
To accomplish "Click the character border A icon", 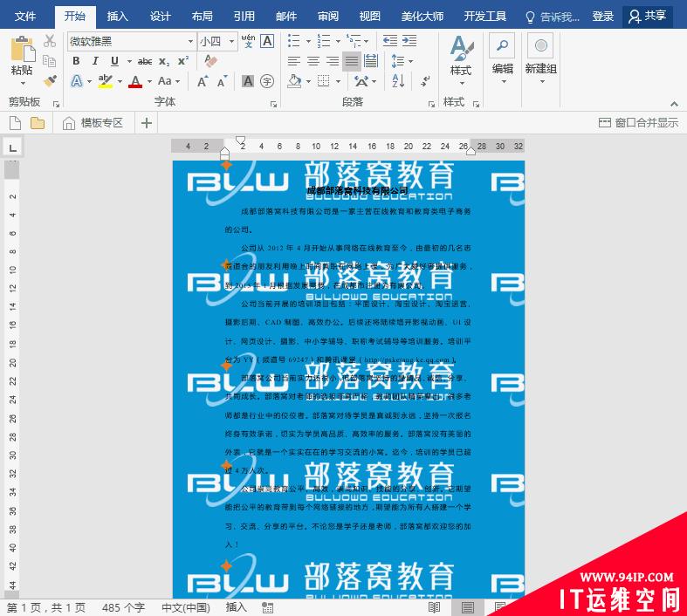I will pos(267,41).
